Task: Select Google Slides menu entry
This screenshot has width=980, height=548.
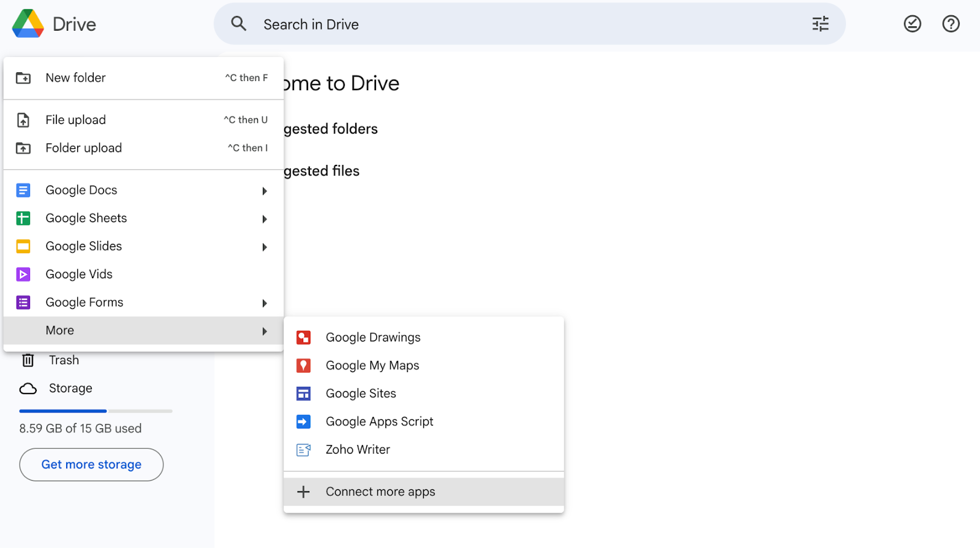Action: [143, 246]
